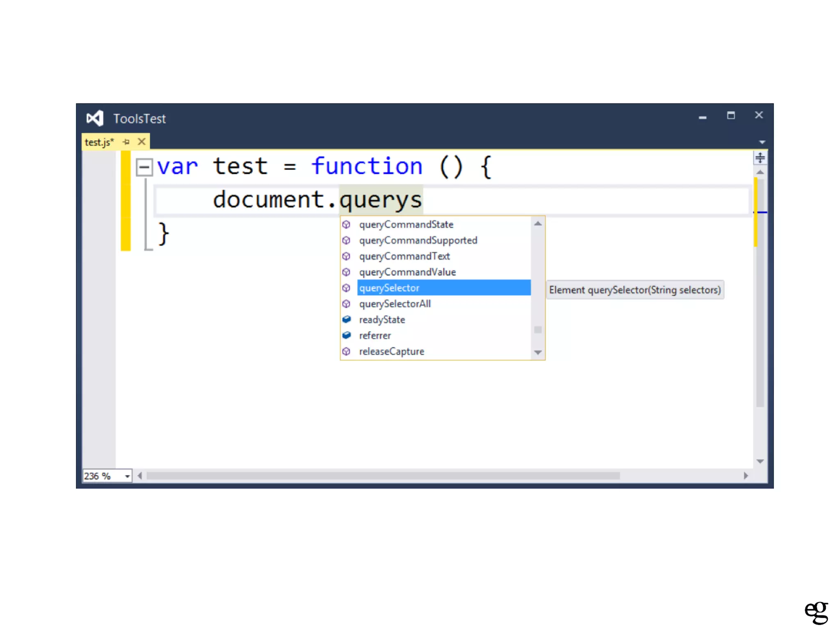
Task: Choose the readyState property suggestion
Action: [x=382, y=320]
